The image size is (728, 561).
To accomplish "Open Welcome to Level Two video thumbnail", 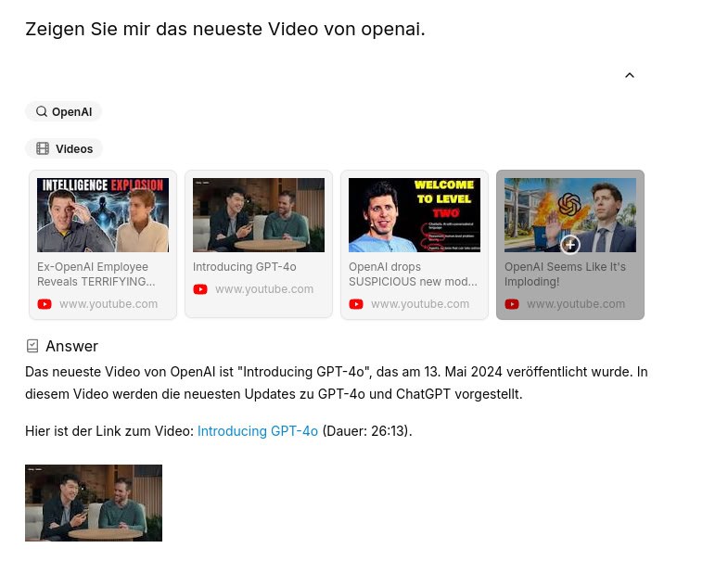I will click(415, 215).
